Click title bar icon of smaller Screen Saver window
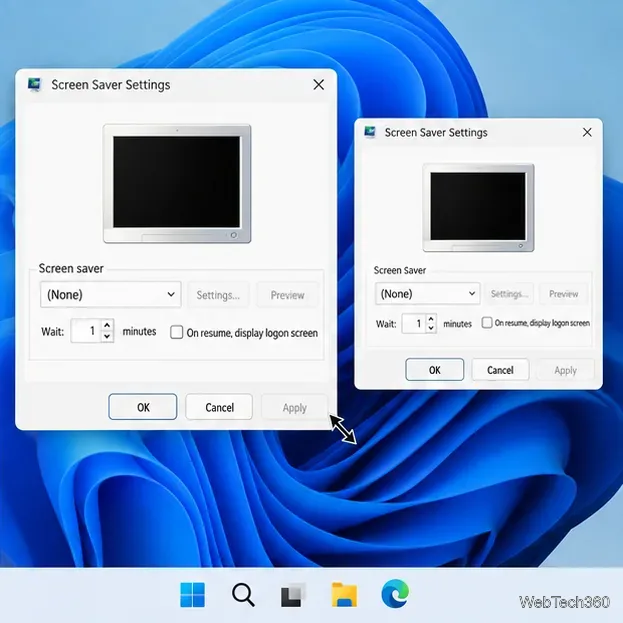 [370, 132]
